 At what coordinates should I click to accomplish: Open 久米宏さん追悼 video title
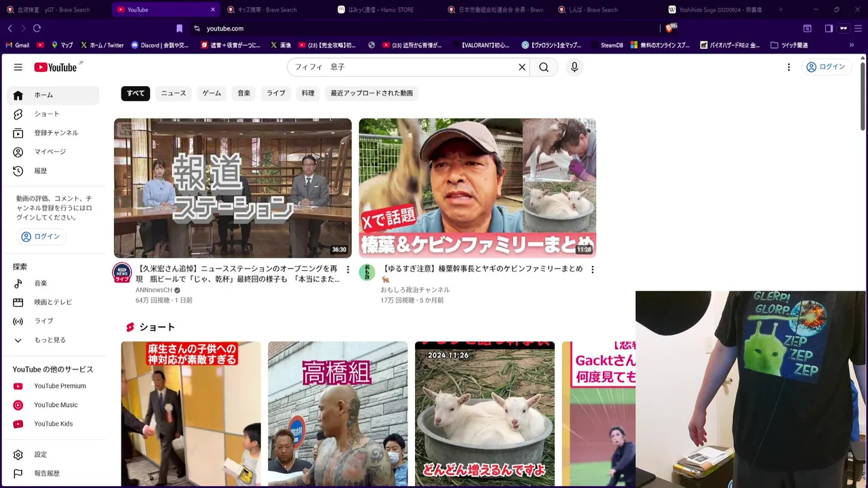click(237, 274)
